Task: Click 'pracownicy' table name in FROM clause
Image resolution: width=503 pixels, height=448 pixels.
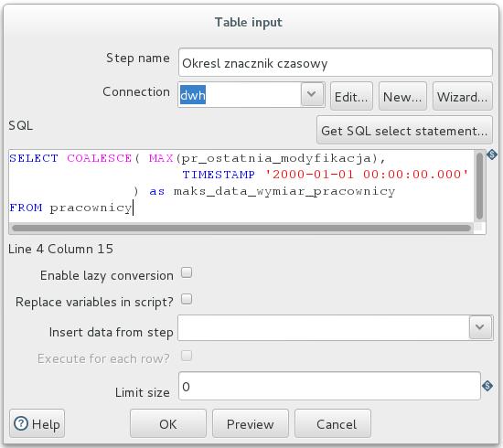Action: pos(91,208)
